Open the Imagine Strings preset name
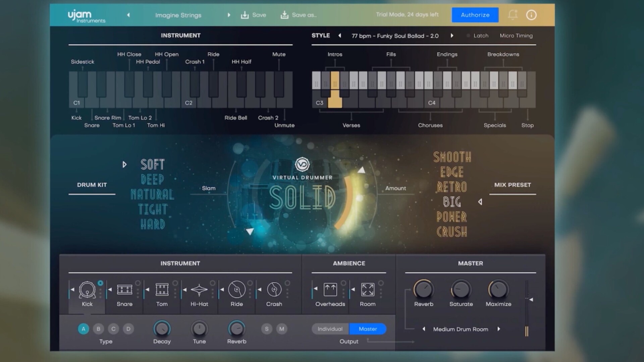The image size is (644, 362). tap(178, 15)
